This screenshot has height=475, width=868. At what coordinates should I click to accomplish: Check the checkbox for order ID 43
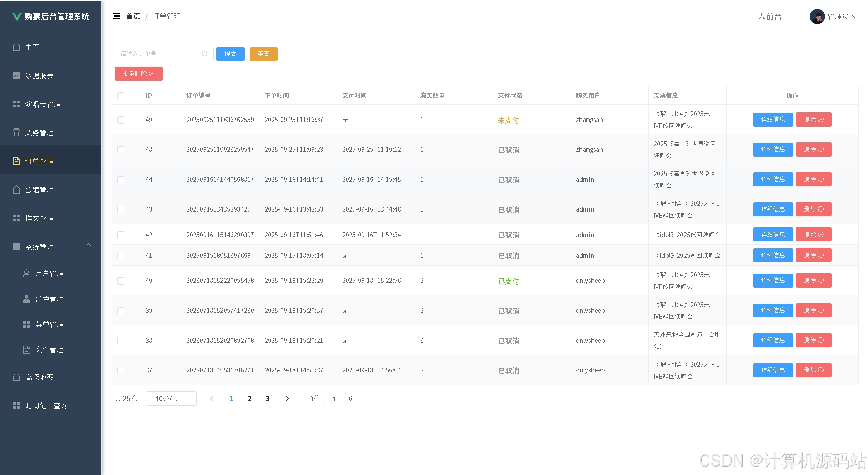(x=121, y=209)
